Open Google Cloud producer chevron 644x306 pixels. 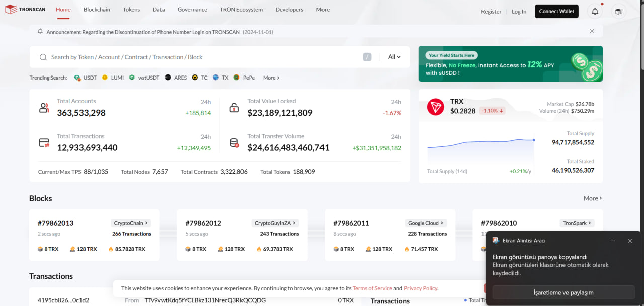(x=442, y=223)
